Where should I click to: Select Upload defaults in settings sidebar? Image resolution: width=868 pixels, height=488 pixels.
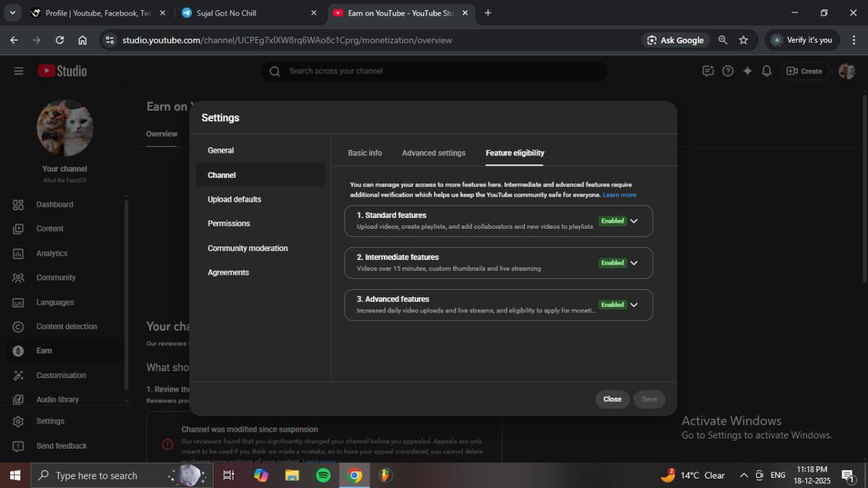(x=235, y=200)
